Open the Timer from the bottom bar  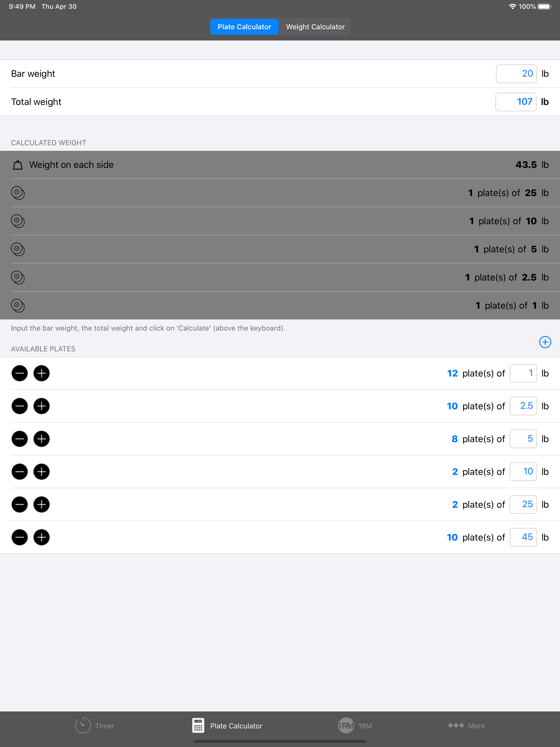[x=83, y=725]
